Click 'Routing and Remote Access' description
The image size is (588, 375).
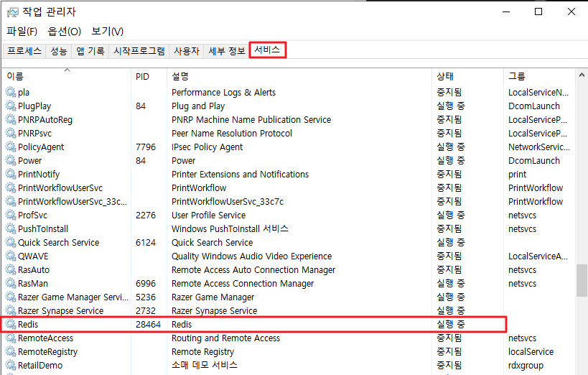225,338
